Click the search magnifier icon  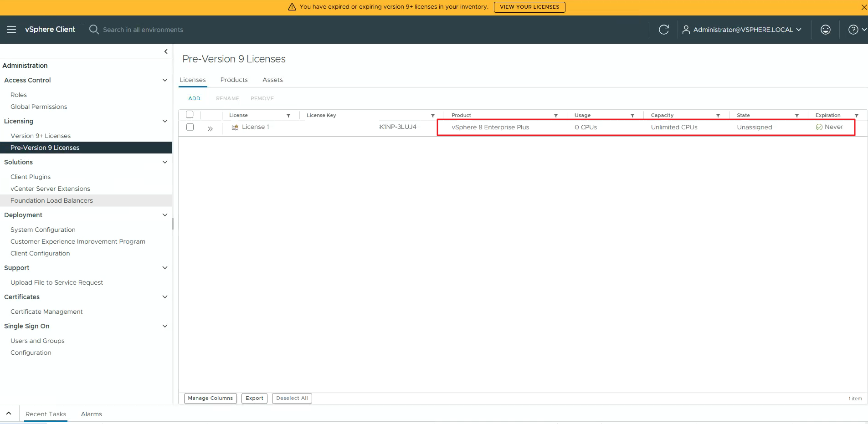click(94, 30)
